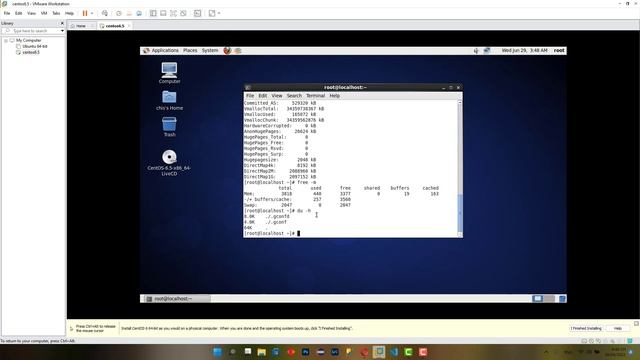Click the date and time in CentOS panel
Viewport: 640px width, 360px height.
click(524, 51)
